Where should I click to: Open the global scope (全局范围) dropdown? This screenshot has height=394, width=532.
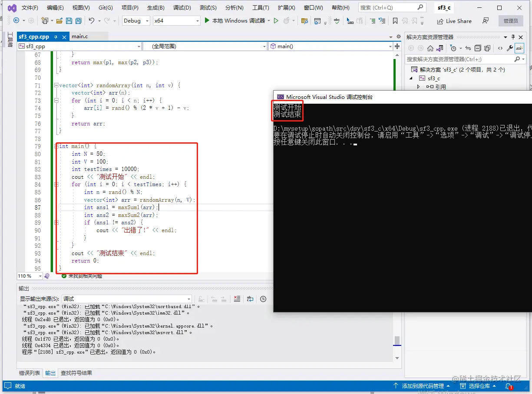[x=205, y=46]
